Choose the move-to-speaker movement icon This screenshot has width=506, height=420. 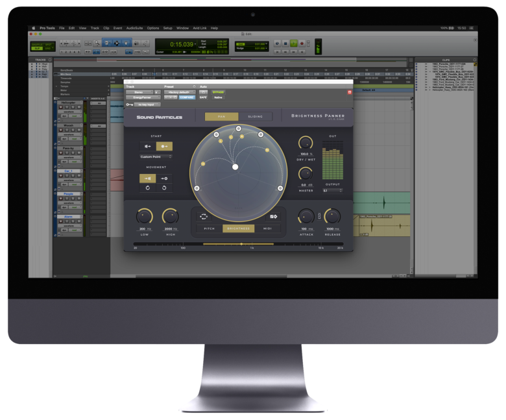click(x=148, y=178)
